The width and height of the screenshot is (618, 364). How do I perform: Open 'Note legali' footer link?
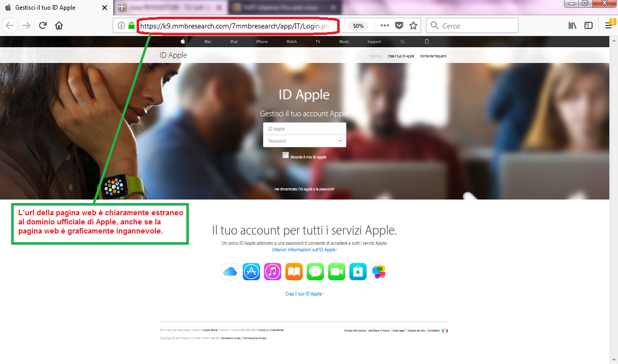coord(399,330)
